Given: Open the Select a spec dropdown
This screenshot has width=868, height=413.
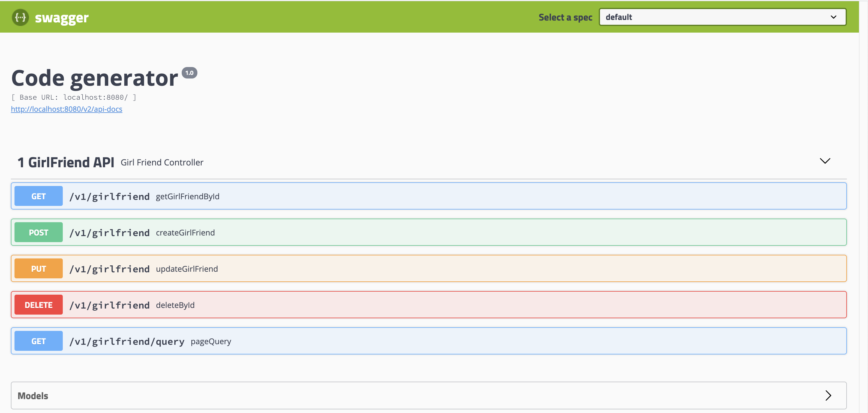Looking at the screenshot, I should (723, 17).
